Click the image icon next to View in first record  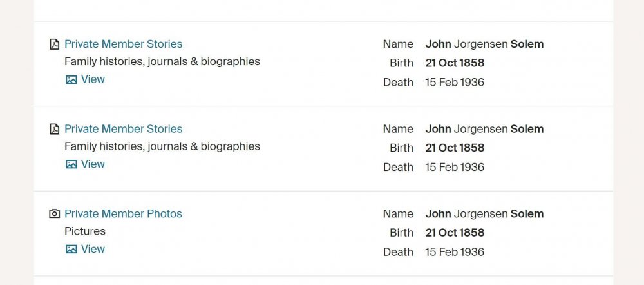[71, 80]
